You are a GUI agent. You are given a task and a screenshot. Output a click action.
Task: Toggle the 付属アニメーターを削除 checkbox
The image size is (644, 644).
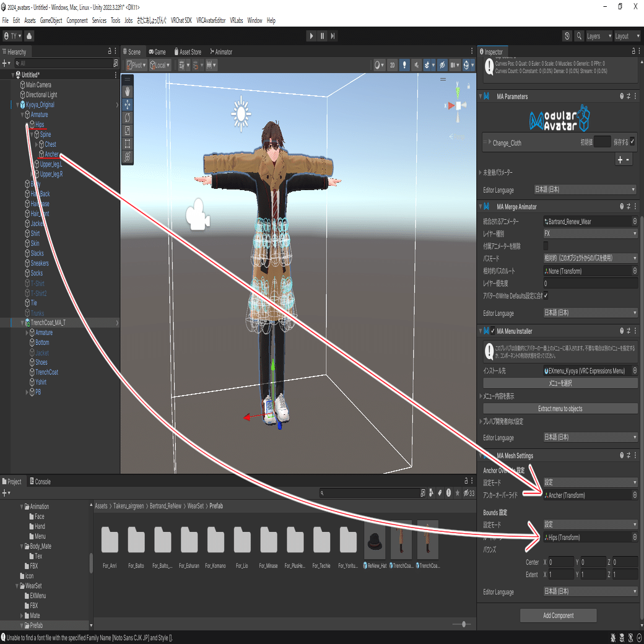click(546, 246)
